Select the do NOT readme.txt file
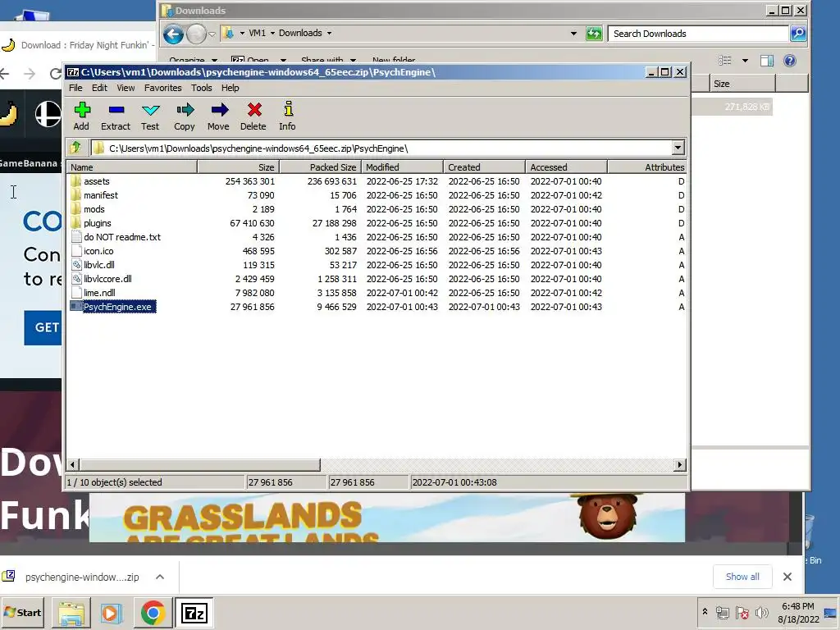This screenshot has width=840, height=630. click(x=122, y=237)
